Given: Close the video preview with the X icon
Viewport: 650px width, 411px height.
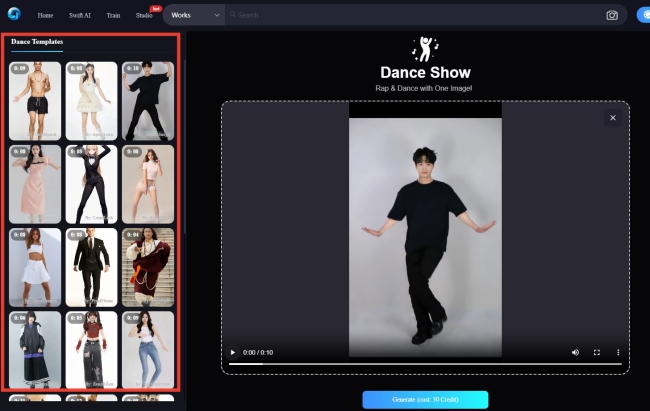Looking at the screenshot, I should (612, 118).
